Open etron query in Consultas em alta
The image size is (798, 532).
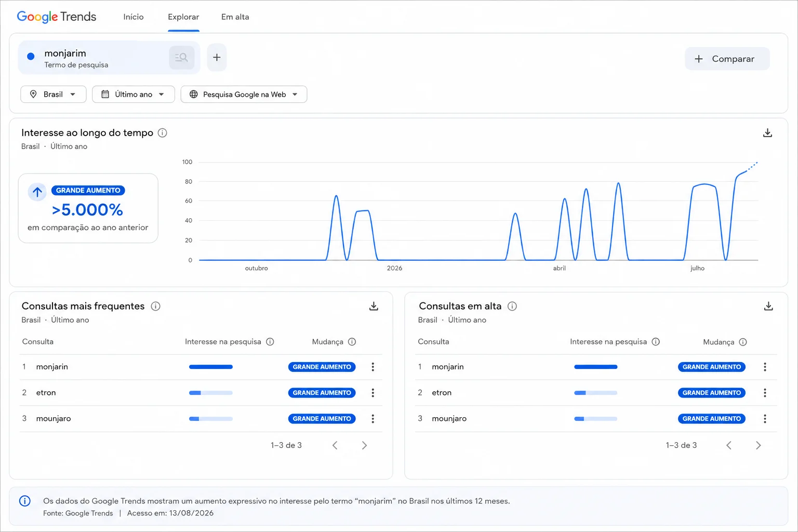point(442,393)
